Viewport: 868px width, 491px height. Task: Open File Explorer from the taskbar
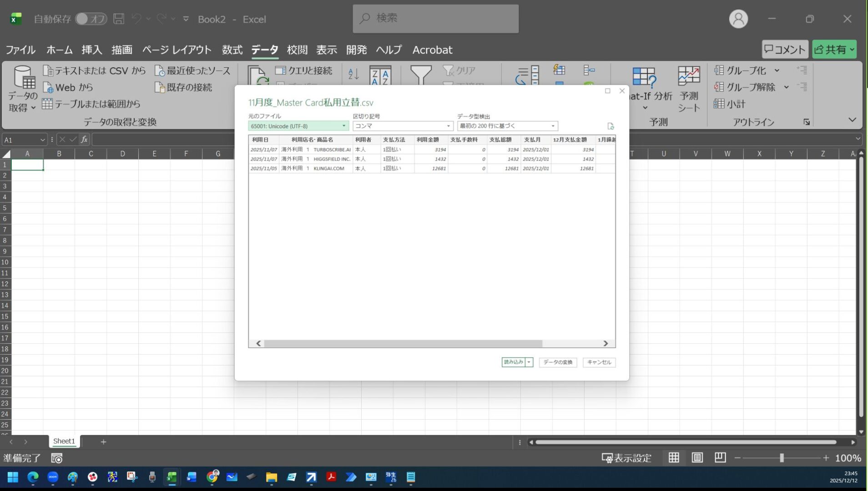coord(272,477)
